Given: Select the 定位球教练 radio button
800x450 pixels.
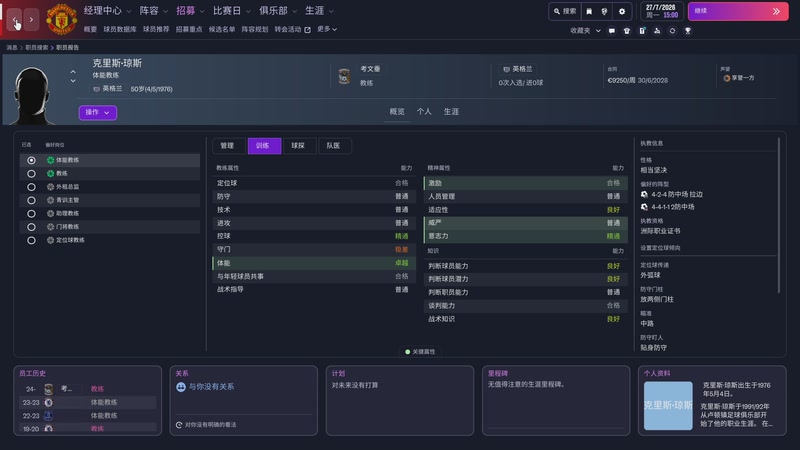Looking at the screenshot, I should tap(31, 240).
